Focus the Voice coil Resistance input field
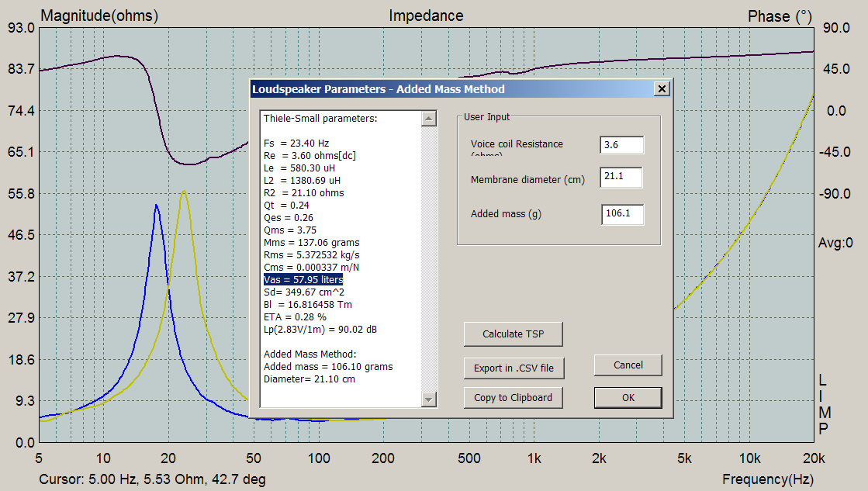This screenshot has width=868, height=491. pos(621,145)
